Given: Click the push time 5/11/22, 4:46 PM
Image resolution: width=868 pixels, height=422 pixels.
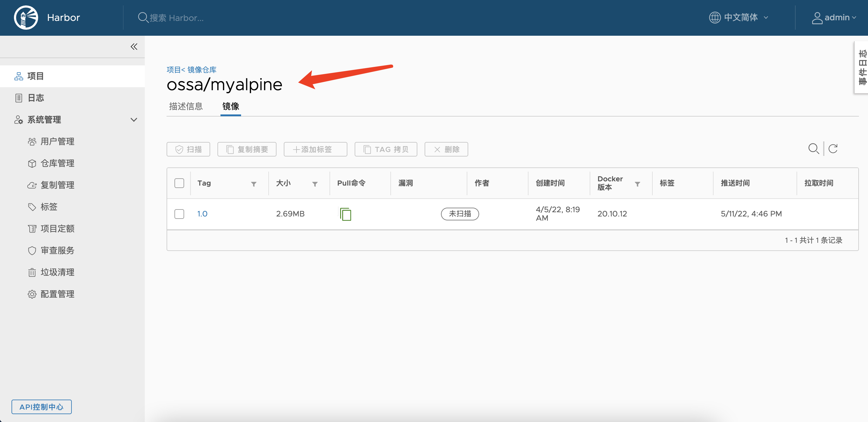Looking at the screenshot, I should (751, 214).
